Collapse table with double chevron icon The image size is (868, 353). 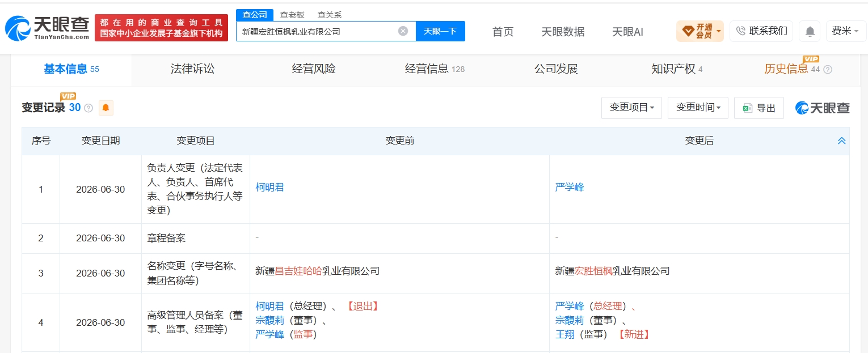tap(841, 141)
